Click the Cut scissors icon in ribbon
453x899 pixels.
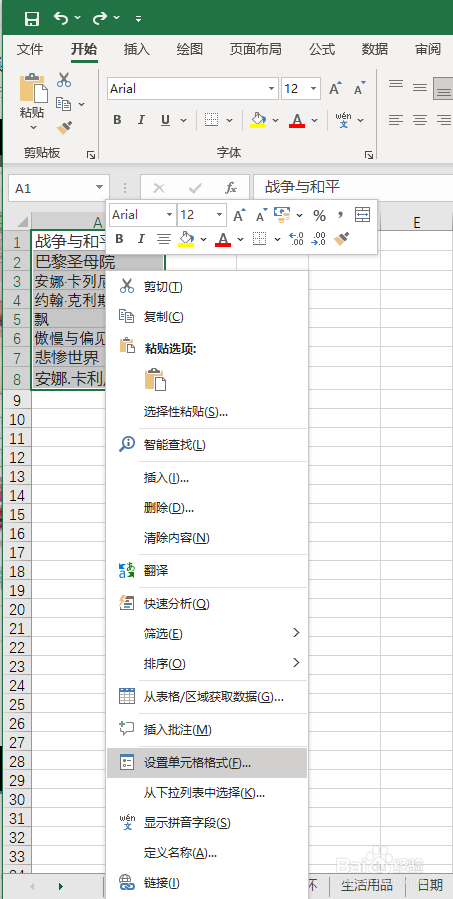point(64,80)
